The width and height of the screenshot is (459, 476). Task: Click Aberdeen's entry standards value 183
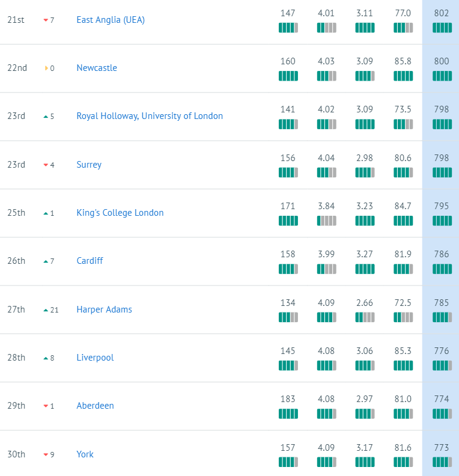(288, 398)
